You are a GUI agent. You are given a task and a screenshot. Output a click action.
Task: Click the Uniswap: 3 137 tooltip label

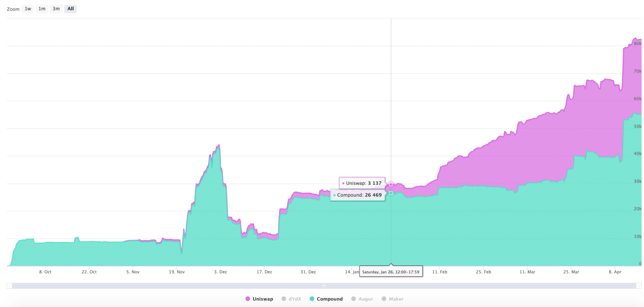coord(362,183)
